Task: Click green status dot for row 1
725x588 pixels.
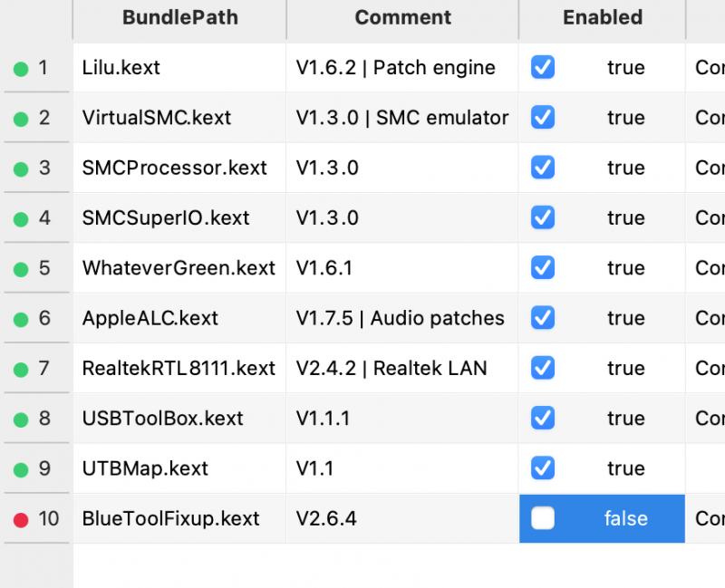Action: (x=21, y=70)
